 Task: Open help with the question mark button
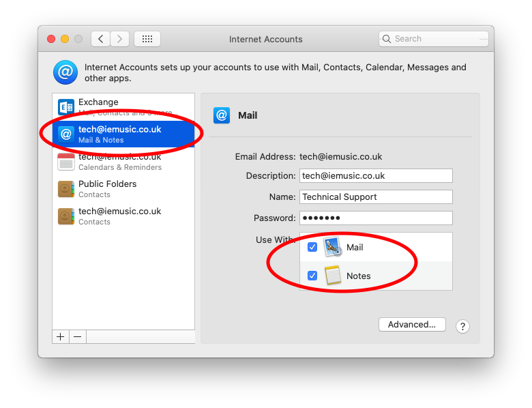(x=462, y=327)
